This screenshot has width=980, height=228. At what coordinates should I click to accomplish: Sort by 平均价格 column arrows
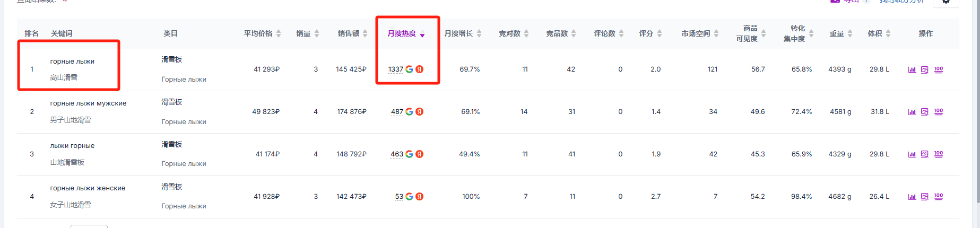pos(279,33)
